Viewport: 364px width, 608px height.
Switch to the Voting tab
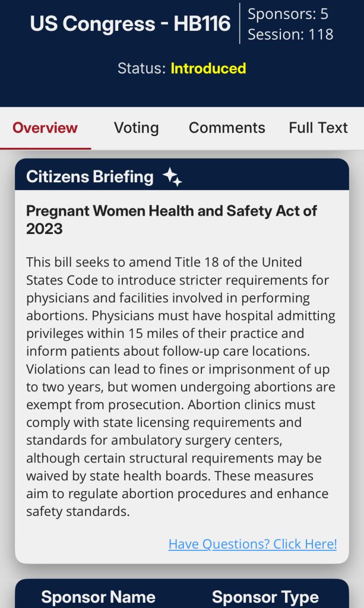[136, 128]
